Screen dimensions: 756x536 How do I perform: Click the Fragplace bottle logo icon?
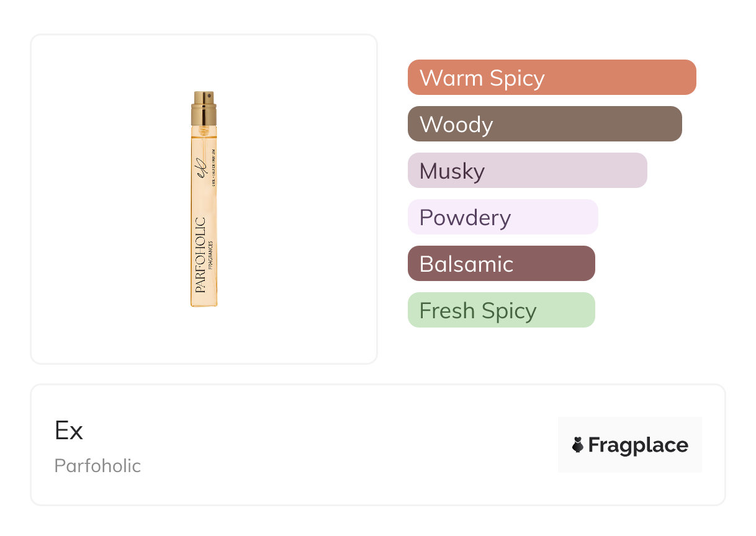(578, 445)
